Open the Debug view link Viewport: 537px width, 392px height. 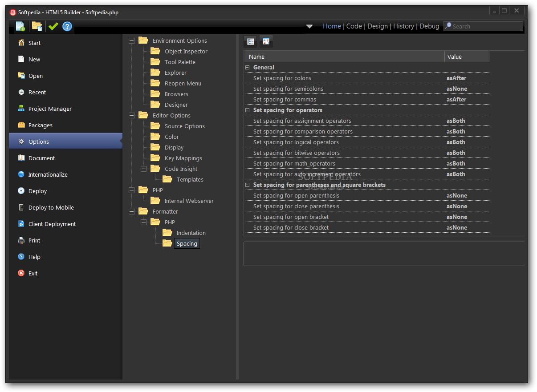coord(429,26)
